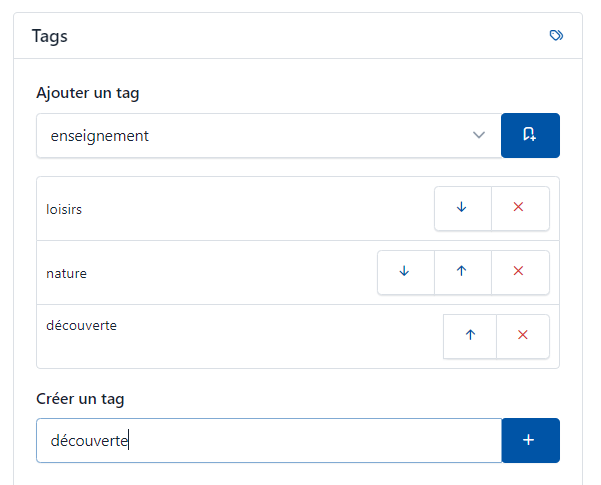This screenshot has width=601, height=485.
Task: Open the enseignement tag dropdown
Action: pos(250,136)
